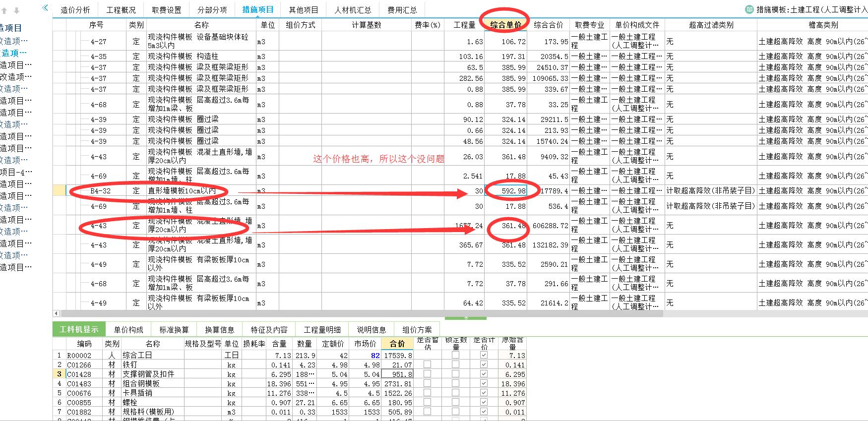This screenshot has height=421, width=868.
Task: Click the 109065.33 total price cell
Action: (548, 78)
